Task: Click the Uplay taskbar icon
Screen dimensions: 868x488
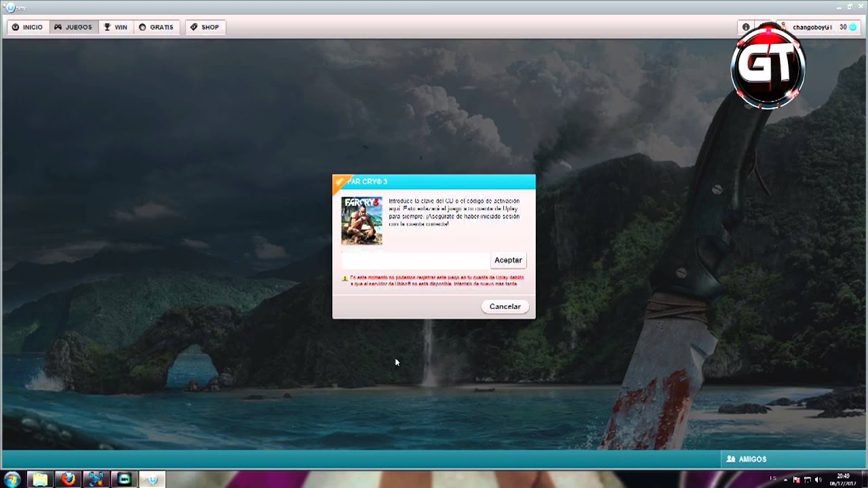Action: [x=153, y=479]
